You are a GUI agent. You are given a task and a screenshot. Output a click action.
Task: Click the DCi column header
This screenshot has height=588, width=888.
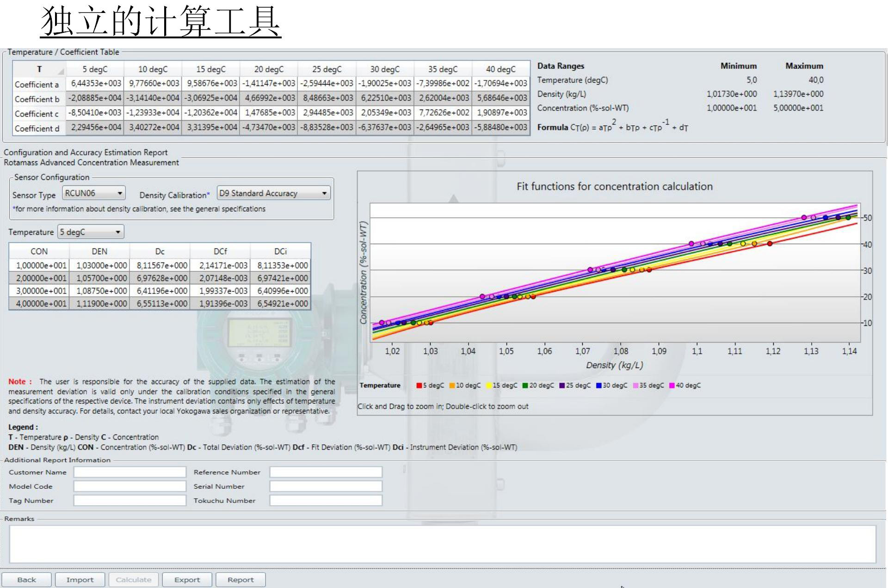[280, 251]
